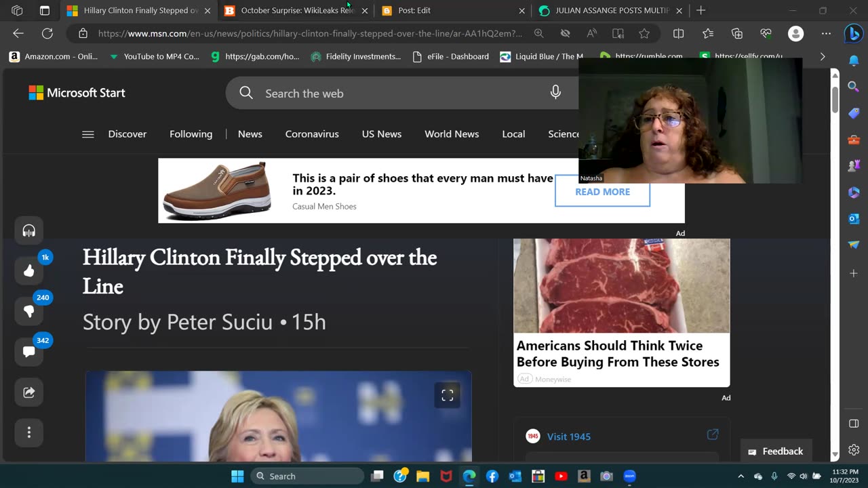Open the article comments icon

pyautogui.click(x=28, y=352)
